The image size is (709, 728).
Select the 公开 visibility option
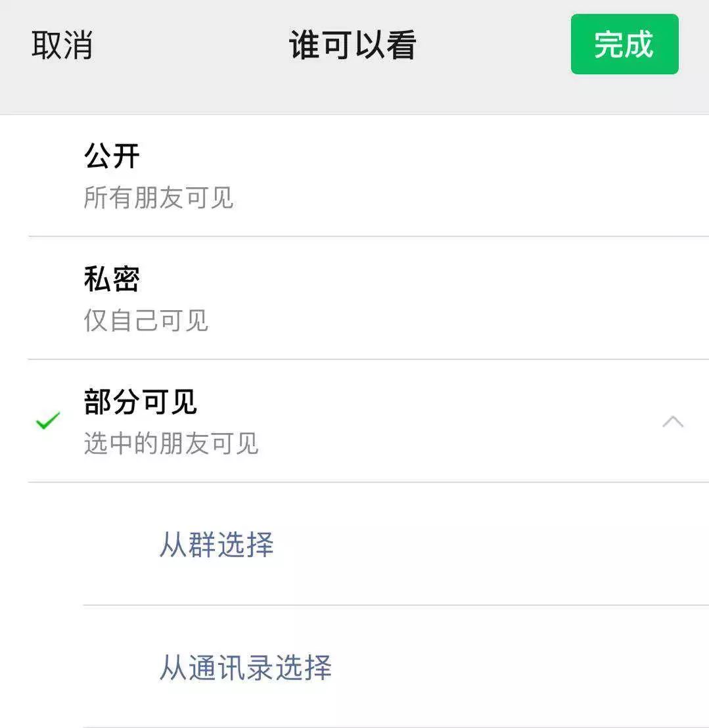[x=354, y=175]
